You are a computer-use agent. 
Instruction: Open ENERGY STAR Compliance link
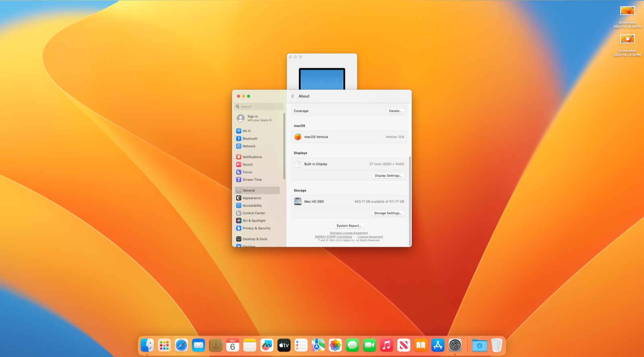(x=333, y=237)
